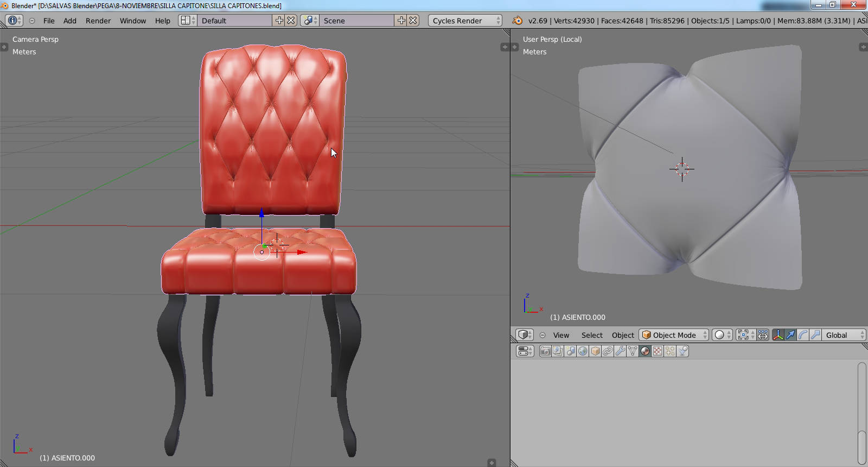Switch to the Physics properties tab
The width and height of the screenshot is (868, 467).
tap(682, 351)
